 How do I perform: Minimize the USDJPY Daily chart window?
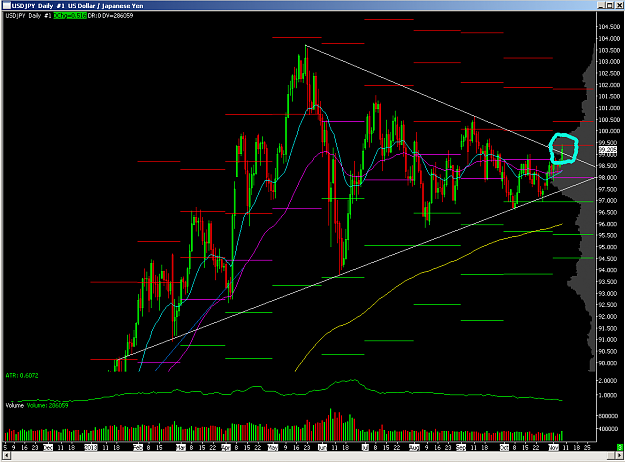tap(601, 5)
